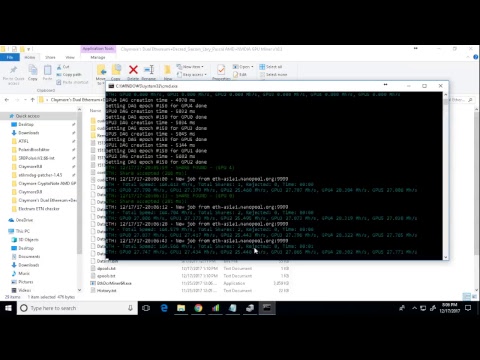
Task: Click Copy path in ribbon
Action: click(69, 74)
